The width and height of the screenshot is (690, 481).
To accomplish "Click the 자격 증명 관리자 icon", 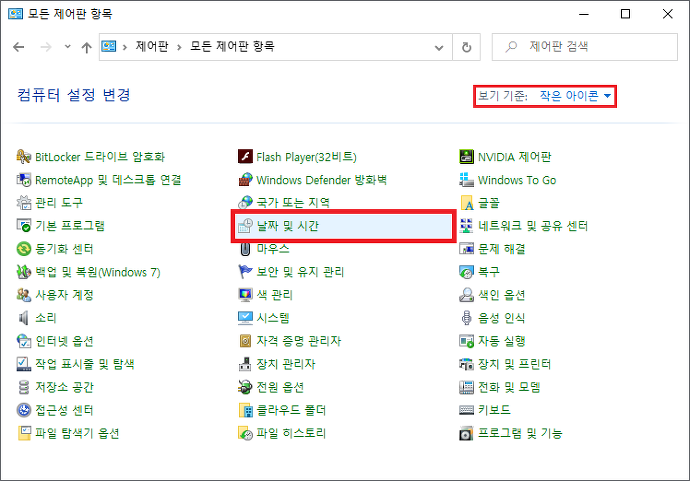I will click(245, 341).
